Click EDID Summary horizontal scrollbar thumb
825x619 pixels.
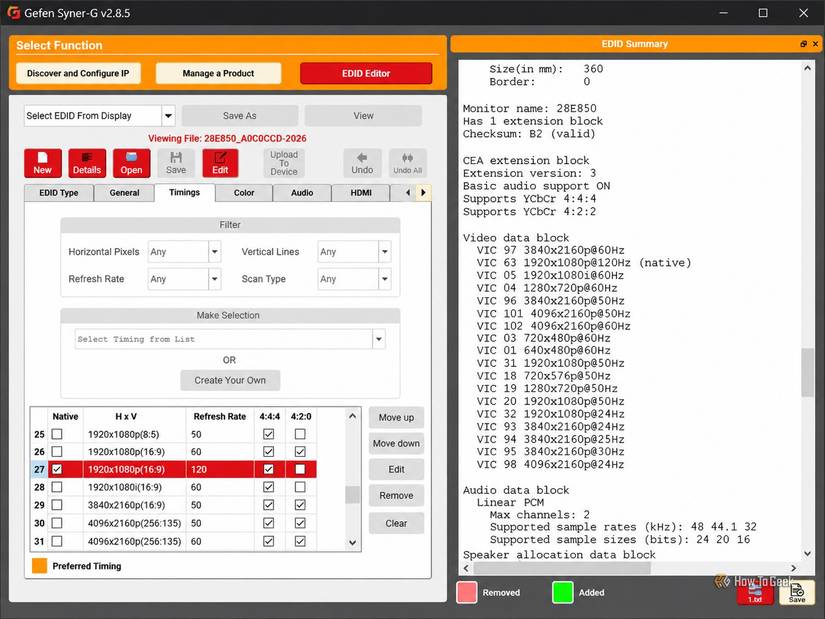pos(562,568)
